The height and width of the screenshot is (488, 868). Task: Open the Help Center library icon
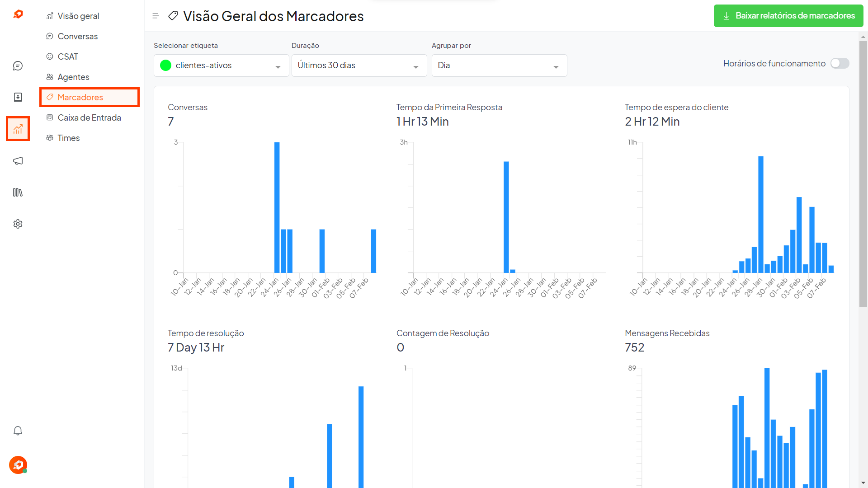click(x=18, y=192)
